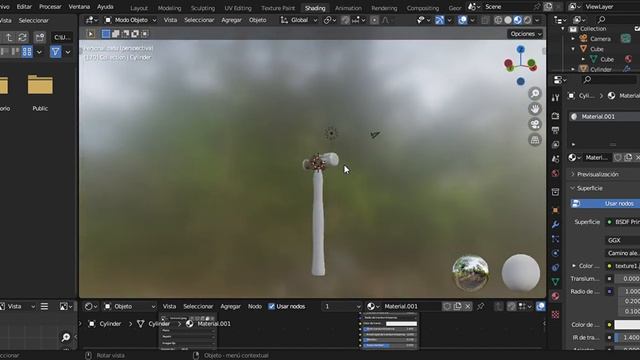The width and height of the screenshot is (640, 360).
Task: Adjust the Translumínica 0.000 value slider
Action: coord(627,279)
